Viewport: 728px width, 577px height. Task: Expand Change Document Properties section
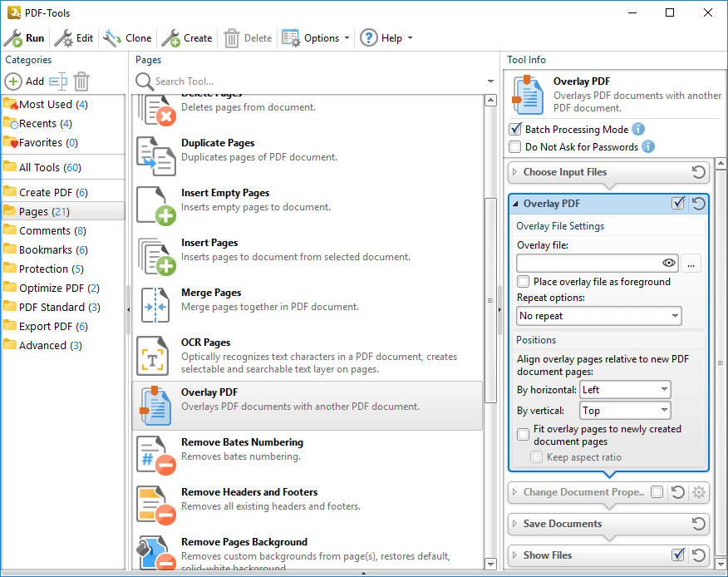click(x=514, y=492)
